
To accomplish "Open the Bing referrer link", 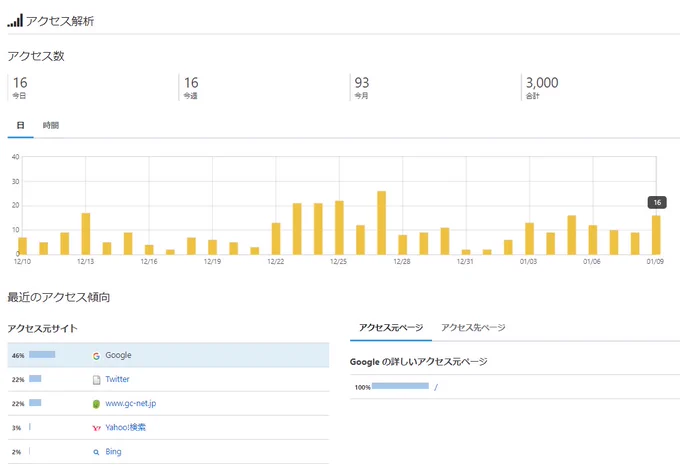I will pyautogui.click(x=113, y=451).
